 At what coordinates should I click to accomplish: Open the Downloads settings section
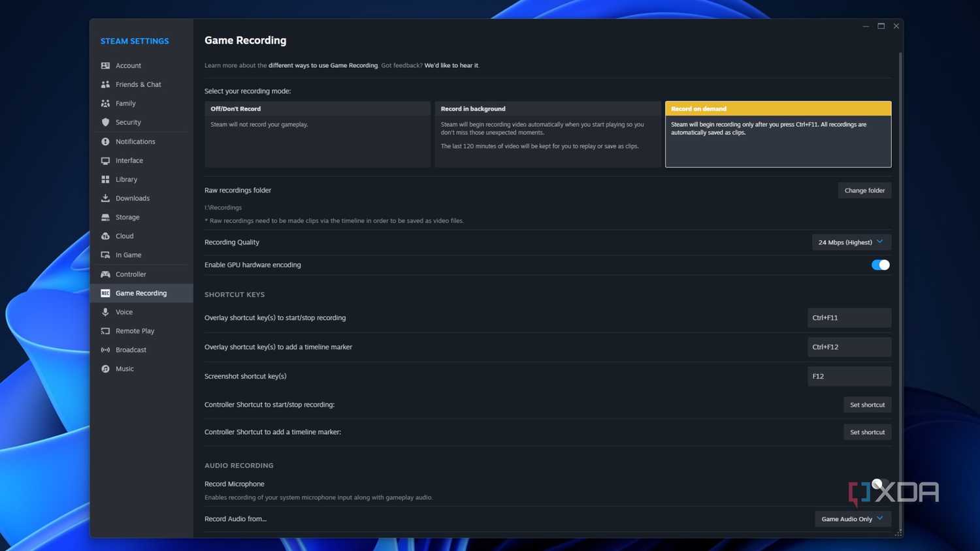click(142, 198)
